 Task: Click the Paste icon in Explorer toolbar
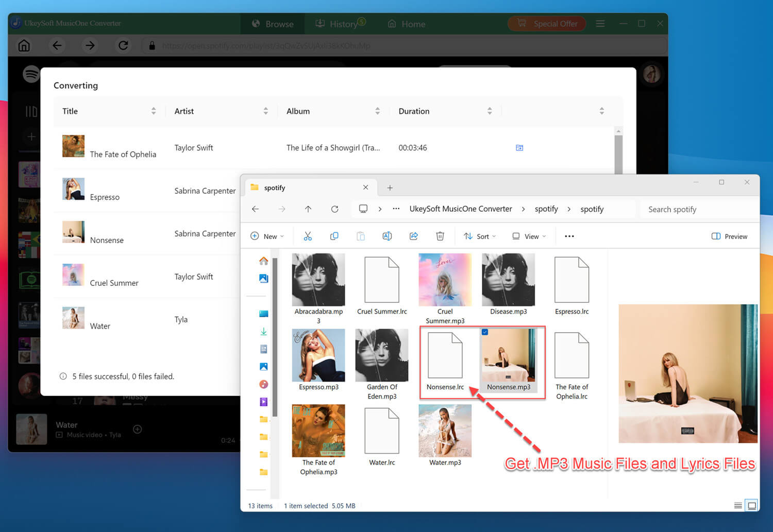click(x=361, y=236)
